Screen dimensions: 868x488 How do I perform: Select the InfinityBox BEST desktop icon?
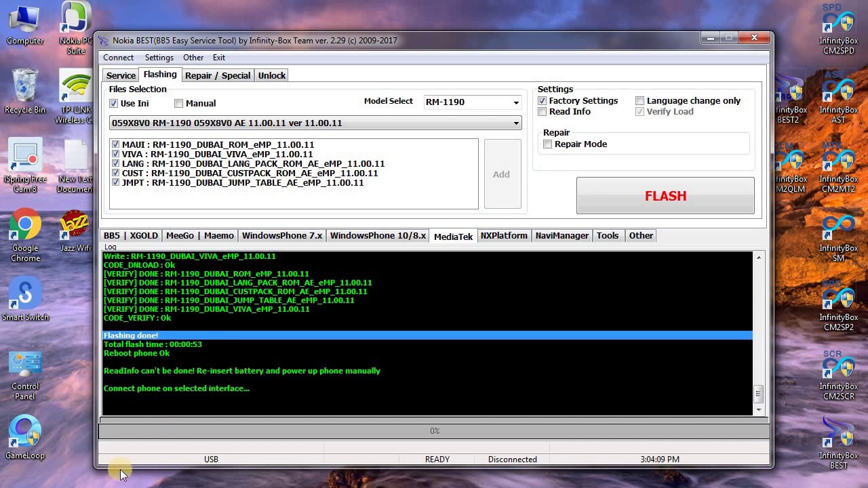[838, 444]
